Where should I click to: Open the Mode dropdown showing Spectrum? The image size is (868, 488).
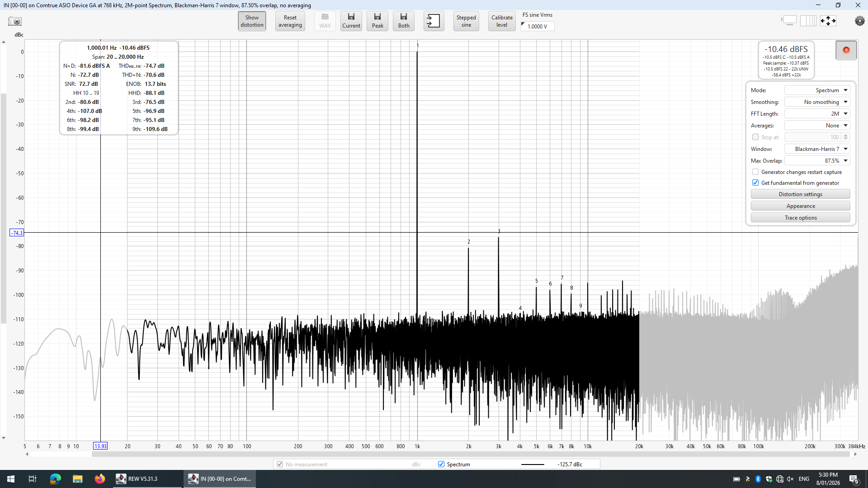pos(817,90)
